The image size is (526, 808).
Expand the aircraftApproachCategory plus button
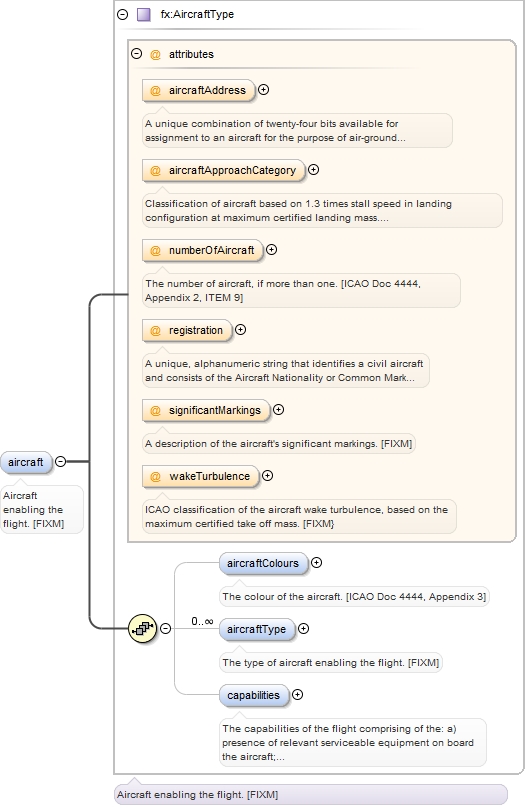(313, 170)
